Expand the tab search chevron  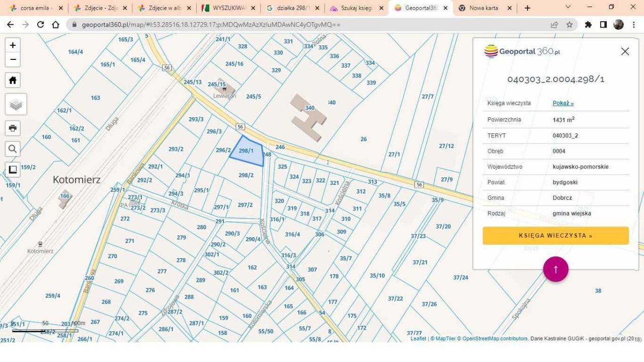pos(569,8)
